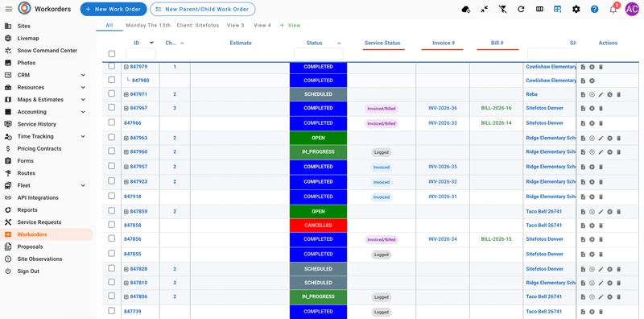The image size is (644, 319).
Task: Clear filters with the crossed funnel icon
Action: (x=502, y=9)
